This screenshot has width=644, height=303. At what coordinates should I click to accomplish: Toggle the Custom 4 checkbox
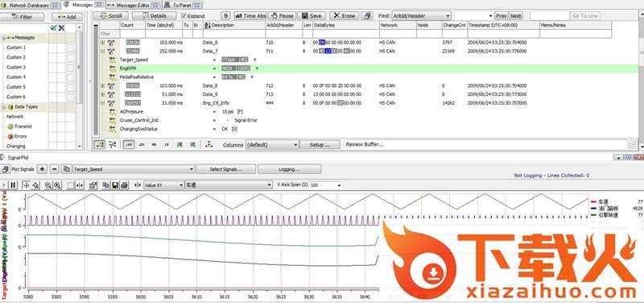[70, 77]
